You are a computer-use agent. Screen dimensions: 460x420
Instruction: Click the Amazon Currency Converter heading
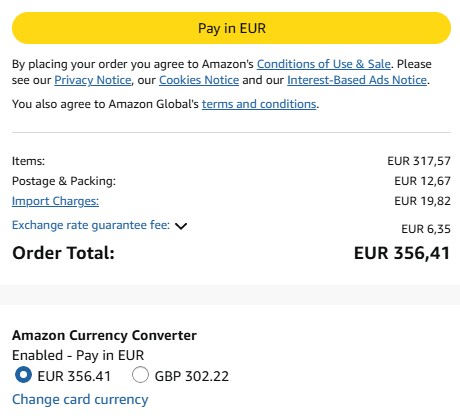pos(104,335)
